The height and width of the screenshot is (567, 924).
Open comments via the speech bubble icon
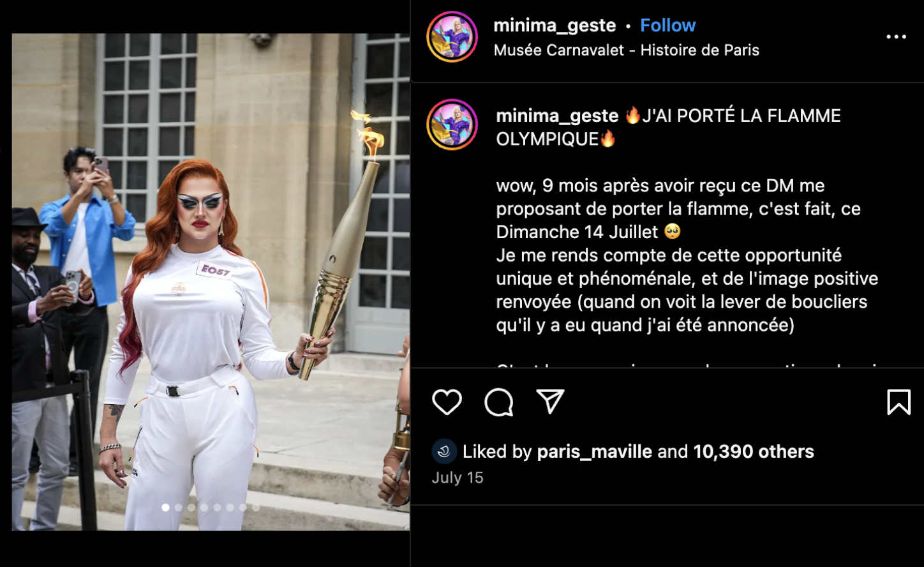coord(498,402)
